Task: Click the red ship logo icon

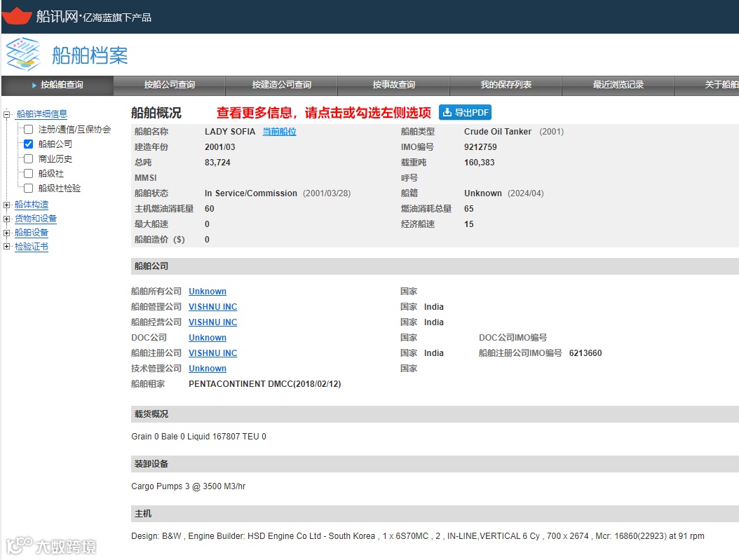Action: click(17, 15)
